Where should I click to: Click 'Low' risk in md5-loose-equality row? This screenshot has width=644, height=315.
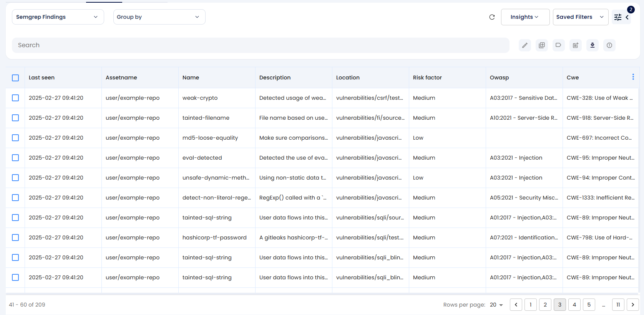(x=418, y=138)
